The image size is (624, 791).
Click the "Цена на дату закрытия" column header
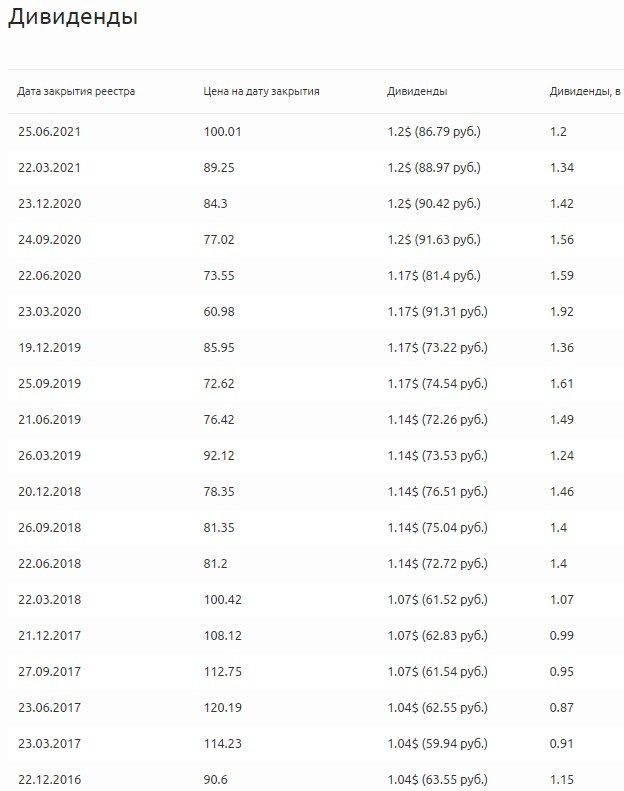(261, 92)
